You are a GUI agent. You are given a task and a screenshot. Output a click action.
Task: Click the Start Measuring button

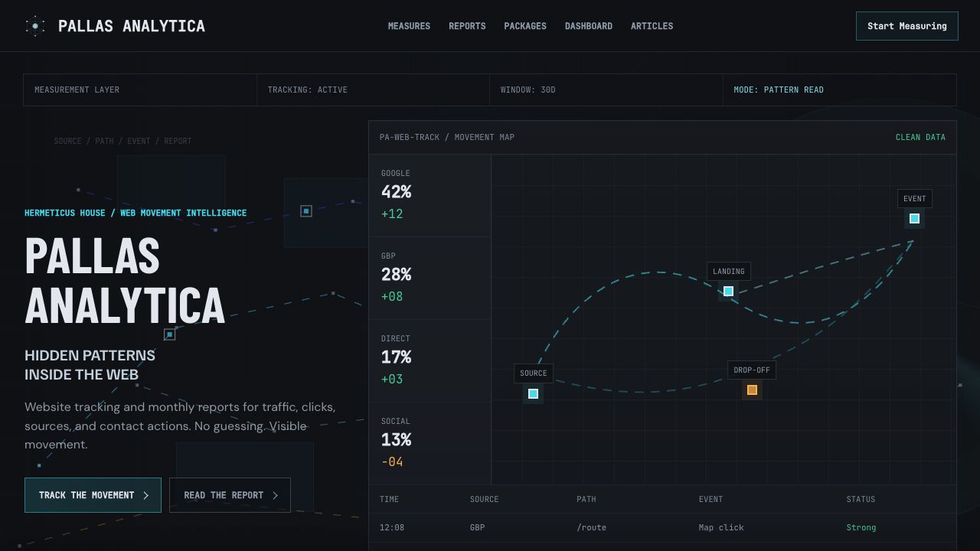(906, 26)
